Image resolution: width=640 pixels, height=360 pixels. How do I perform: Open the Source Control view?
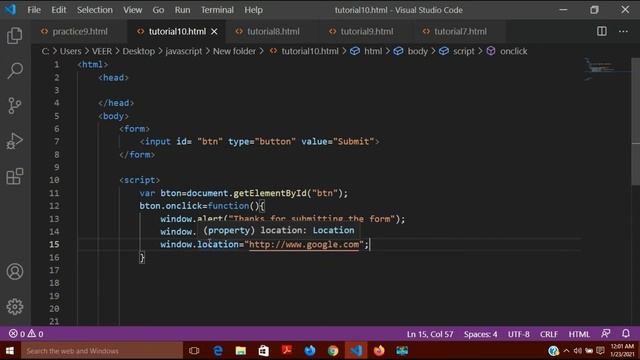[x=15, y=105]
